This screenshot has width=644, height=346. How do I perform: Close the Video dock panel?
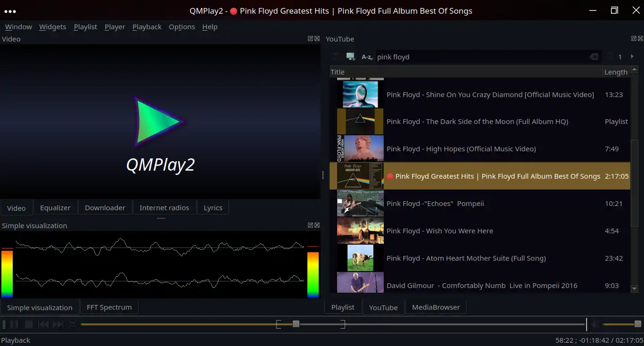pyautogui.click(x=317, y=39)
